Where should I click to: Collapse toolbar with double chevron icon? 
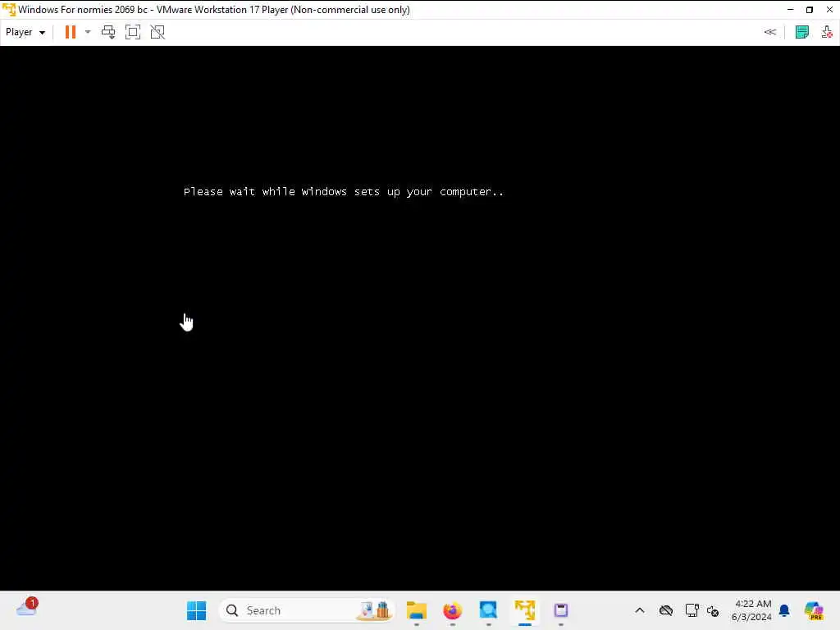[769, 32]
